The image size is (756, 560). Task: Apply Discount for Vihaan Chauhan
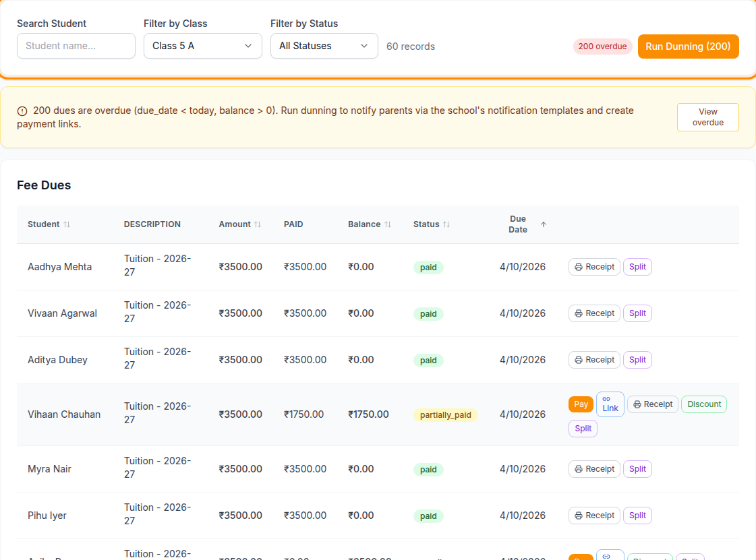coord(704,404)
